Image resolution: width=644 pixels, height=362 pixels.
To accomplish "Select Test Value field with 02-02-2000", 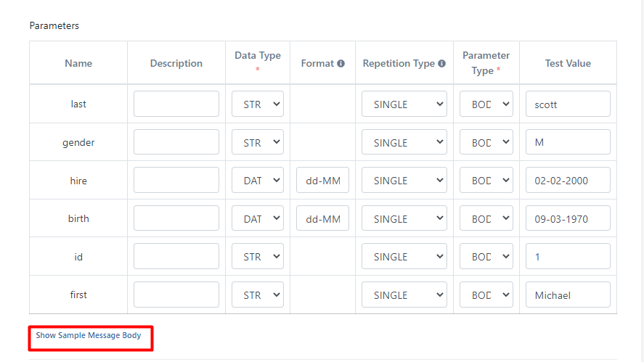I will [568, 181].
